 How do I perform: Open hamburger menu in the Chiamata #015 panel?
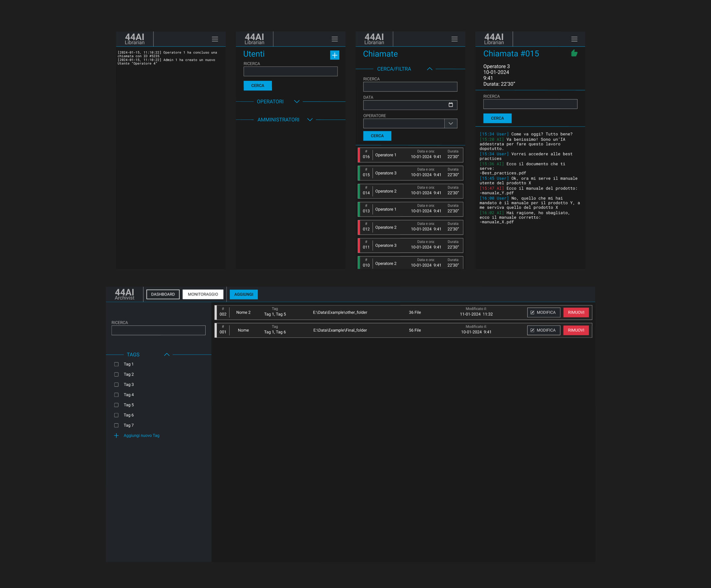[x=574, y=39]
